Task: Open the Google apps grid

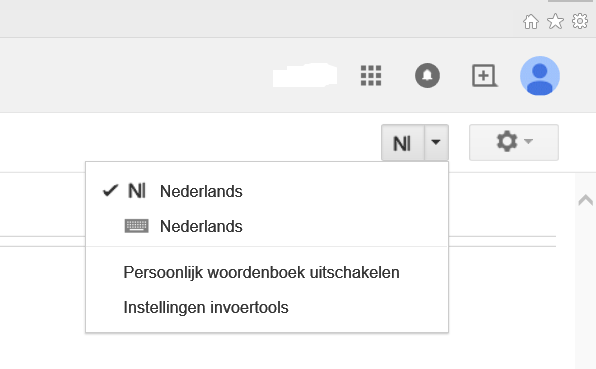Action: [371, 76]
